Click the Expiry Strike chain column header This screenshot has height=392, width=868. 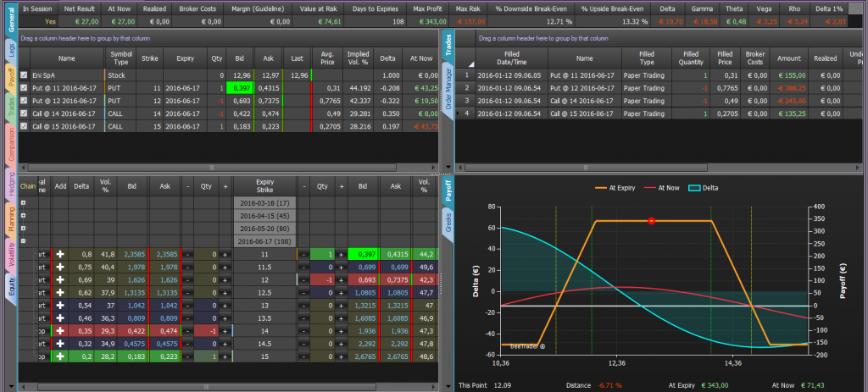264,185
